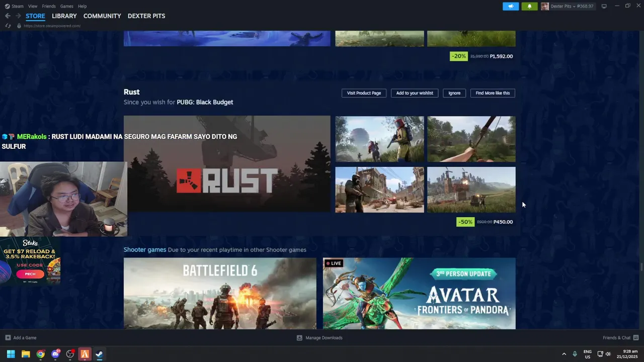Add Rust to your wishlist
The height and width of the screenshot is (362, 644).
coord(415,93)
